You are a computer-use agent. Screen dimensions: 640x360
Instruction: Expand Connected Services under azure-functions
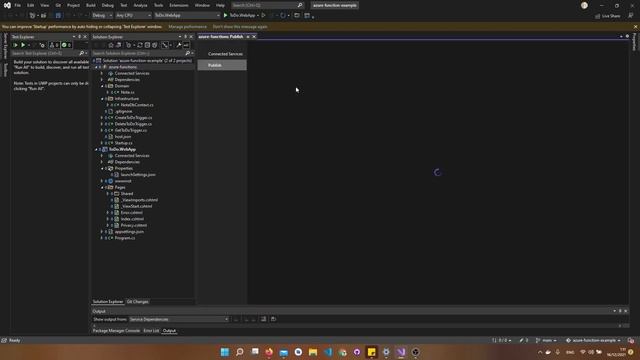(x=102, y=73)
